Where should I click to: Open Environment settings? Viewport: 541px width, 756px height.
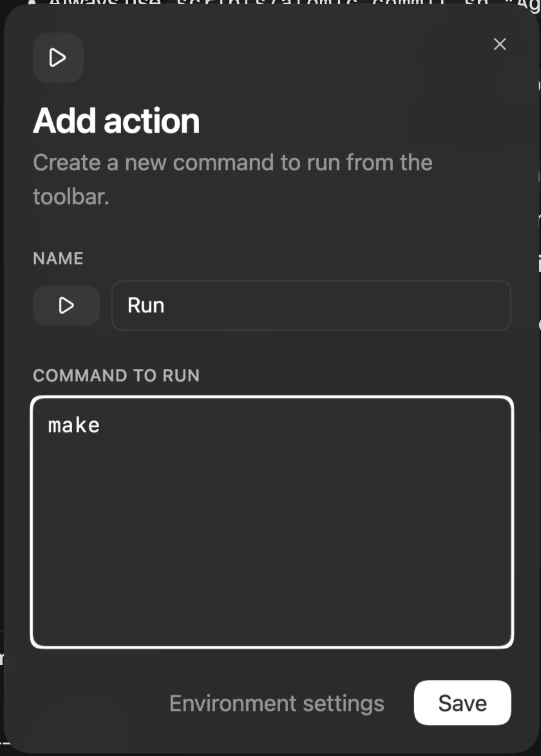[276, 703]
